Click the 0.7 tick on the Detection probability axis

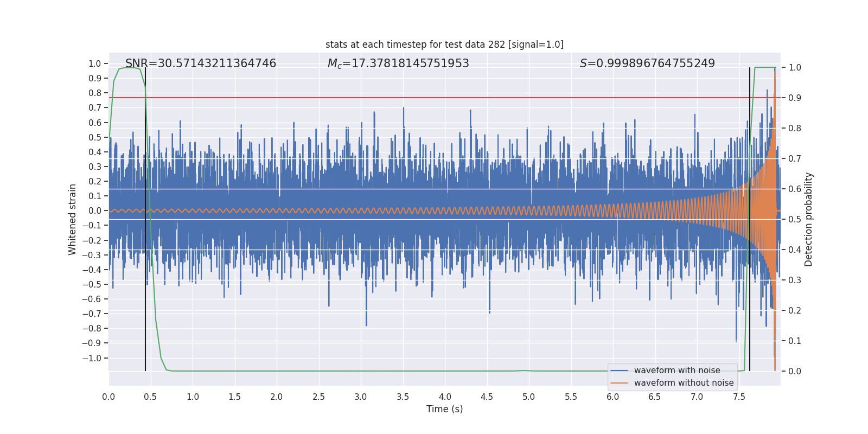tap(795, 158)
